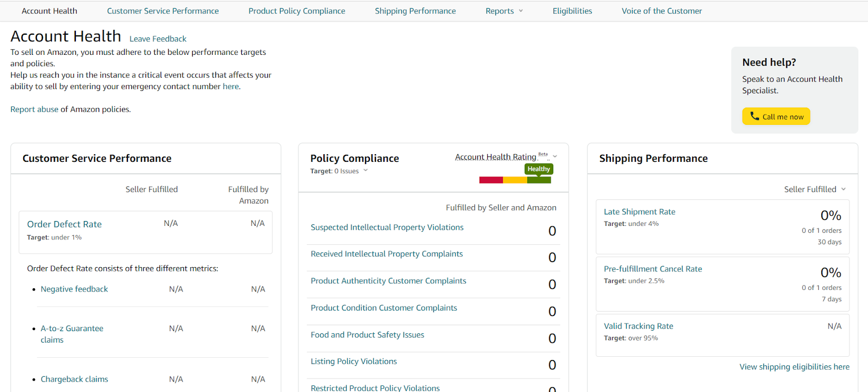Click the Leave Feedback link
Image resolution: width=868 pixels, height=392 pixels.
pos(158,39)
